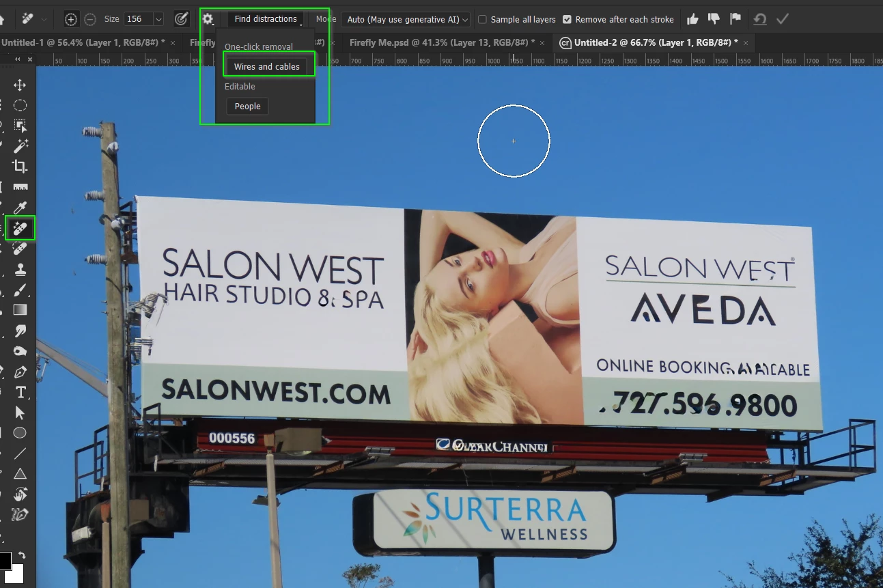Open the brush Size dropdown arrow
The height and width of the screenshot is (588, 883).
point(158,19)
